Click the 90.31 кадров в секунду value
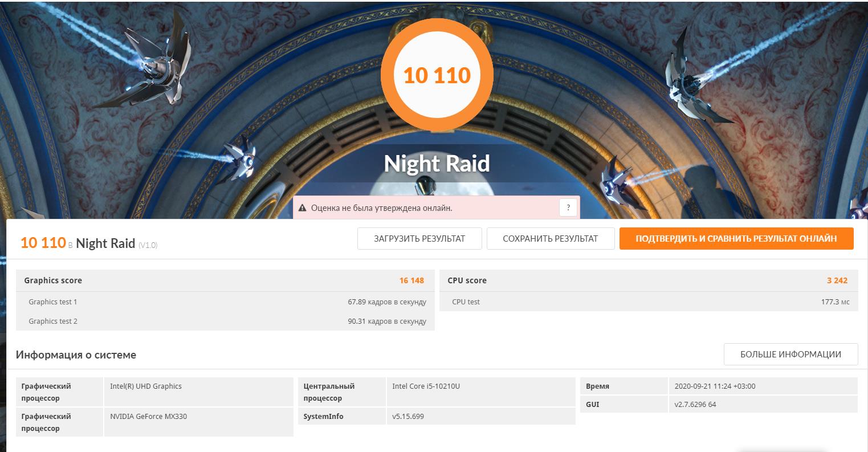Viewport: 868px width, 452px height. point(387,321)
